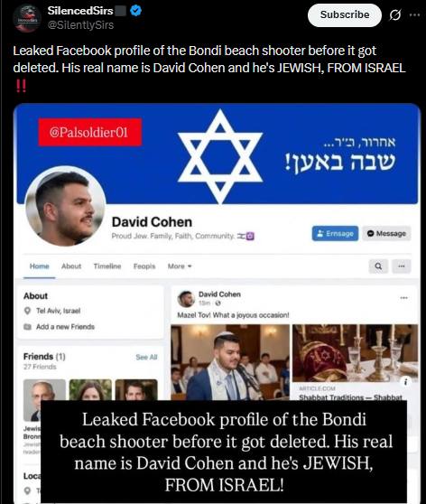Switch to the Timeline tab
426x504 pixels.
coord(107,266)
